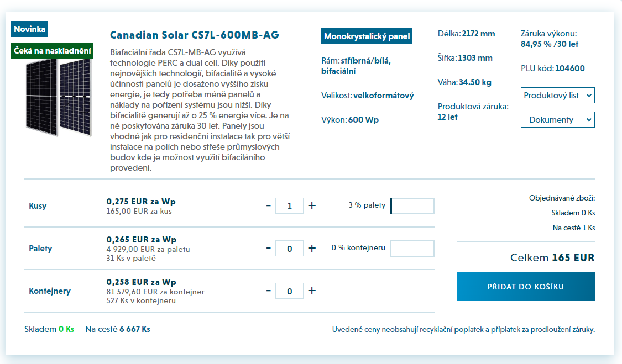
Task: Expand the Dokumenty dropdown arrow
Action: 589,120
